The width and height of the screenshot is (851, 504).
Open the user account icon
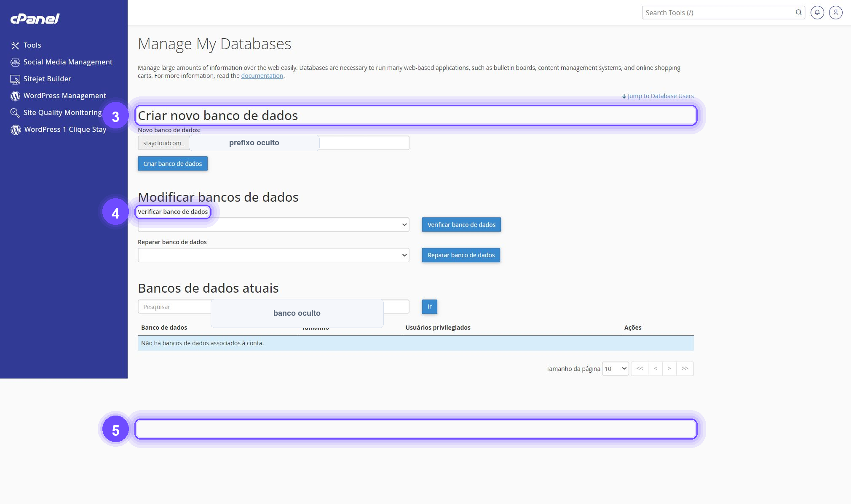(836, 13)
